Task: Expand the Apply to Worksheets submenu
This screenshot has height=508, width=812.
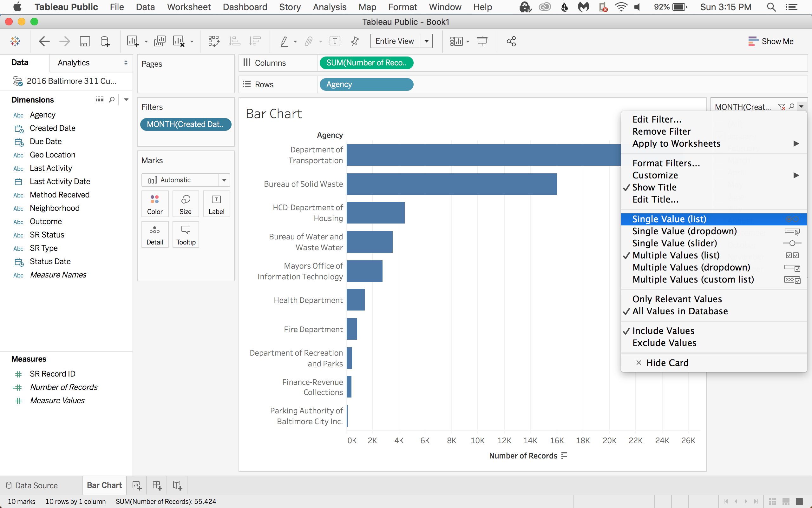Action: [714, 144]
